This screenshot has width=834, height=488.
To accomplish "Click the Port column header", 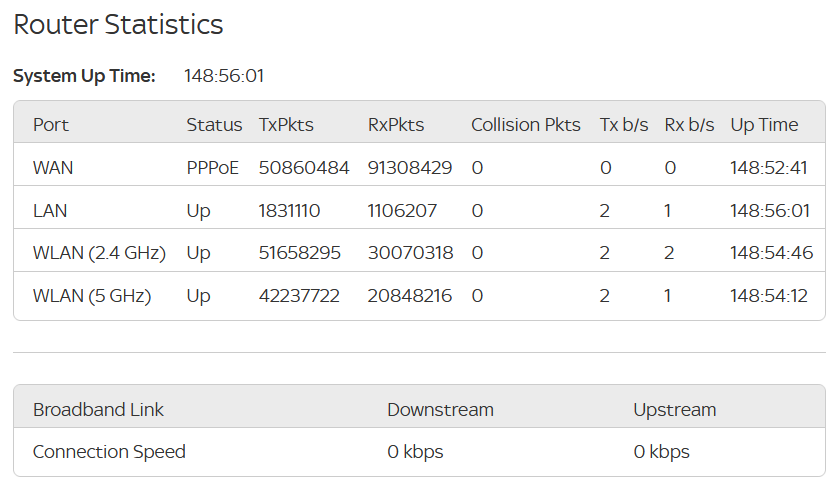I will [51, 125].
